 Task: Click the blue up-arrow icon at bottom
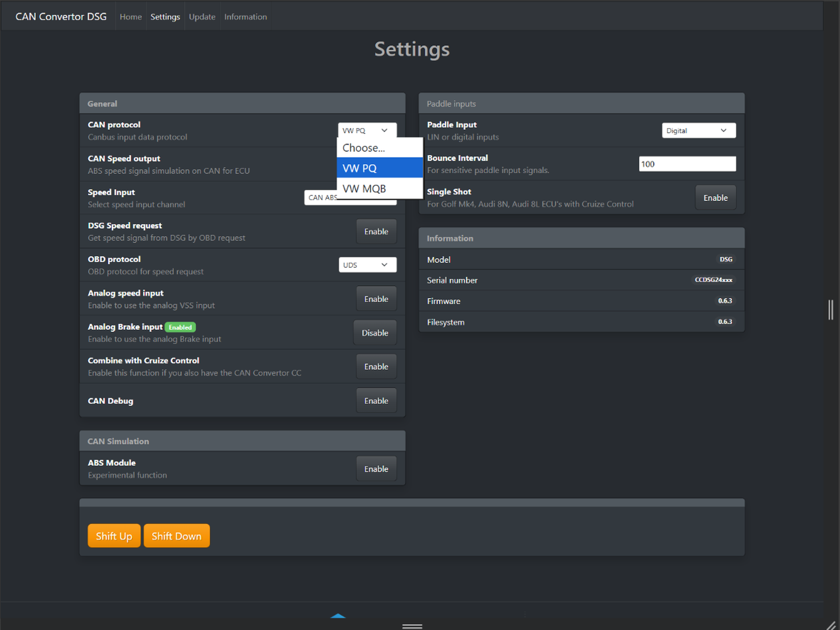point(338,615)
